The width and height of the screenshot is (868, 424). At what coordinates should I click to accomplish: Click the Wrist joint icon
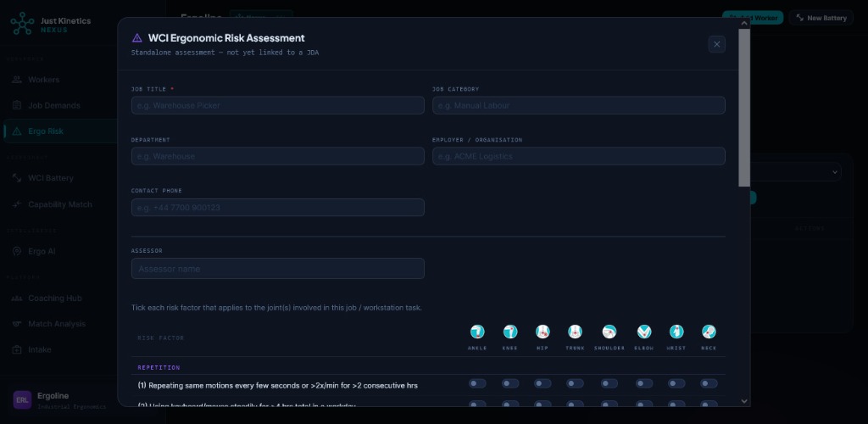pos(676,332)
